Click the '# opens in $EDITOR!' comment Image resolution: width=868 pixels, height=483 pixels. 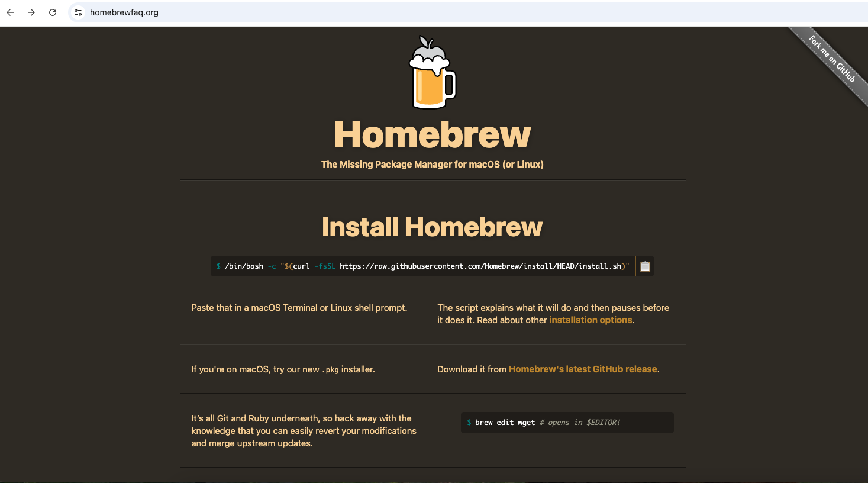[580, 423]
